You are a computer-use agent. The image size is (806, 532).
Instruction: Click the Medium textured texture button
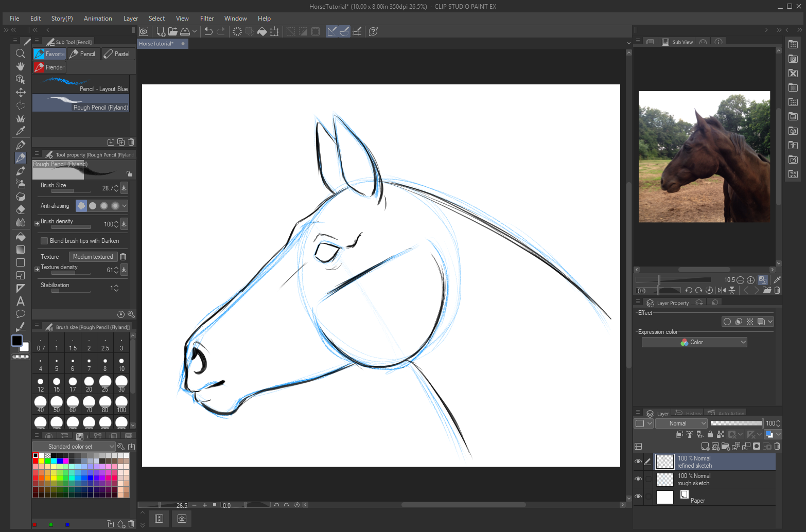coord(93,257)
